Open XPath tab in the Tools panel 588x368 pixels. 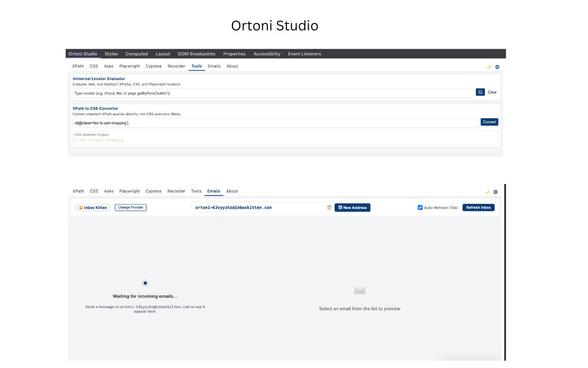(78, 66)
